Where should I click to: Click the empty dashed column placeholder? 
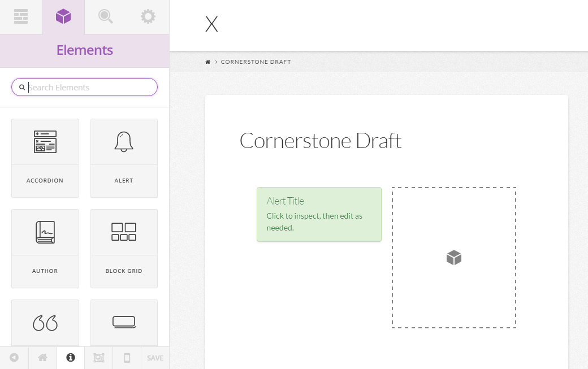[454, 258]
